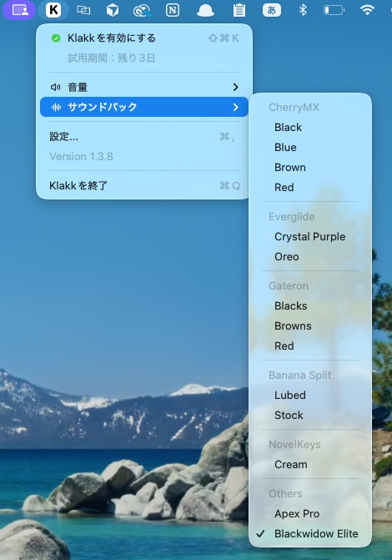This screenshot has height=560, width=392.
Task: Click the battery status icon
Action: pos(334,10)
